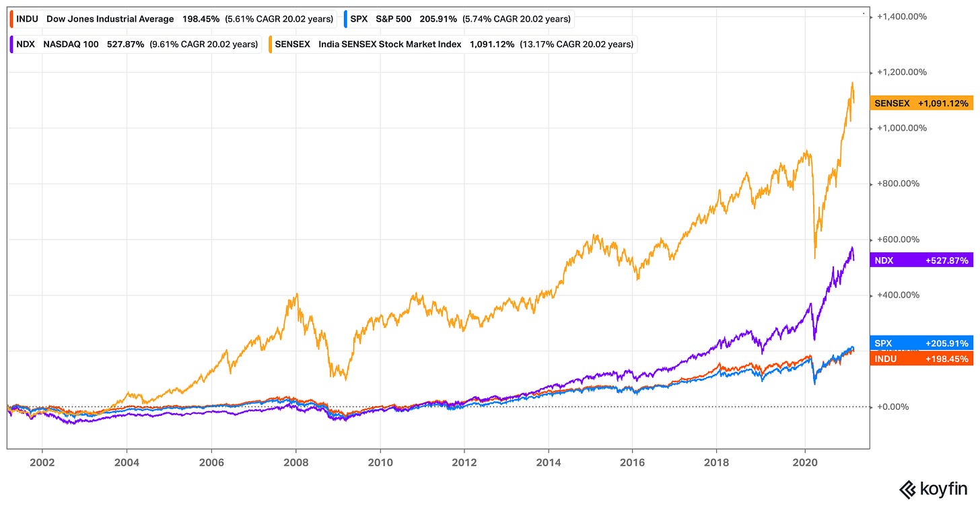Click the 2014 x-axis label

549,462
